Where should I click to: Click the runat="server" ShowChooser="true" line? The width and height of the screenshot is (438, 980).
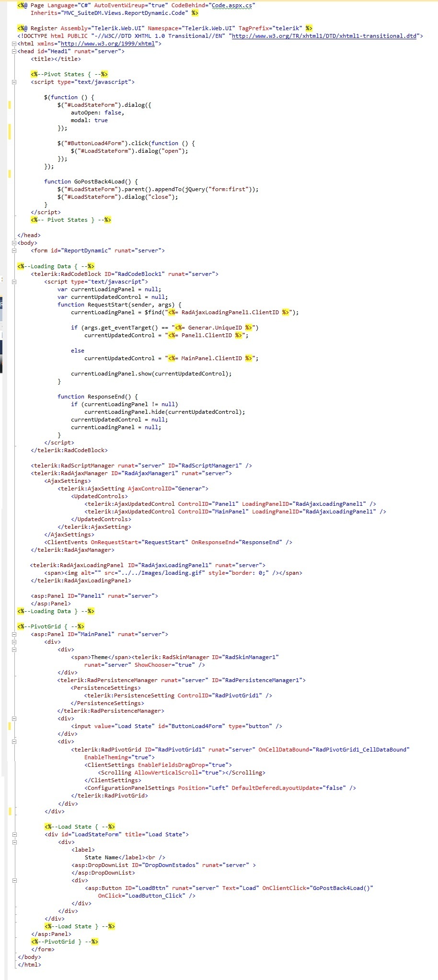145,665
